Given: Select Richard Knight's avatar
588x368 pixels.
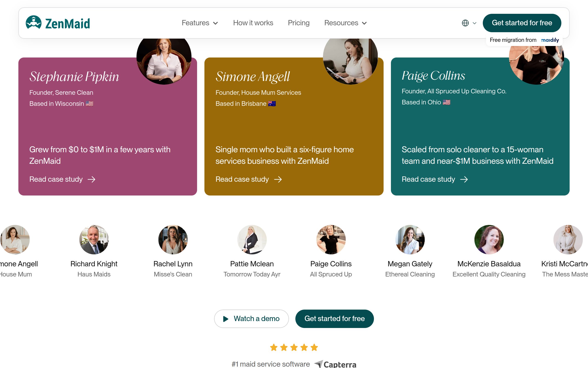Looking at the screenshot, I should tap(94, 239).
